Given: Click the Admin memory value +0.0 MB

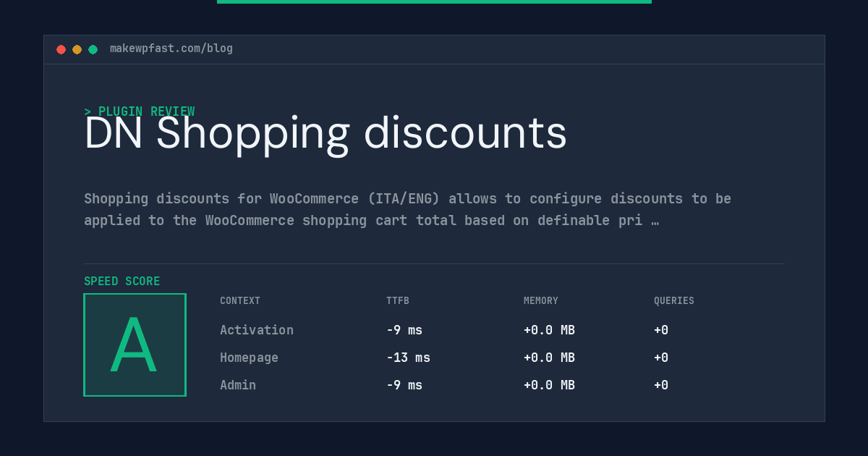Looking at the screenshot, I should [549, 385].
